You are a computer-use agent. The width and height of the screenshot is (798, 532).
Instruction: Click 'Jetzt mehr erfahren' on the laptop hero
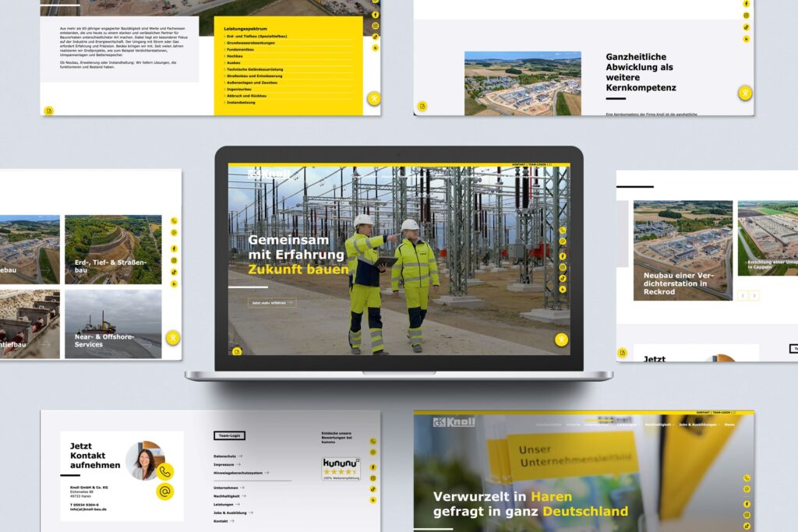272,303
